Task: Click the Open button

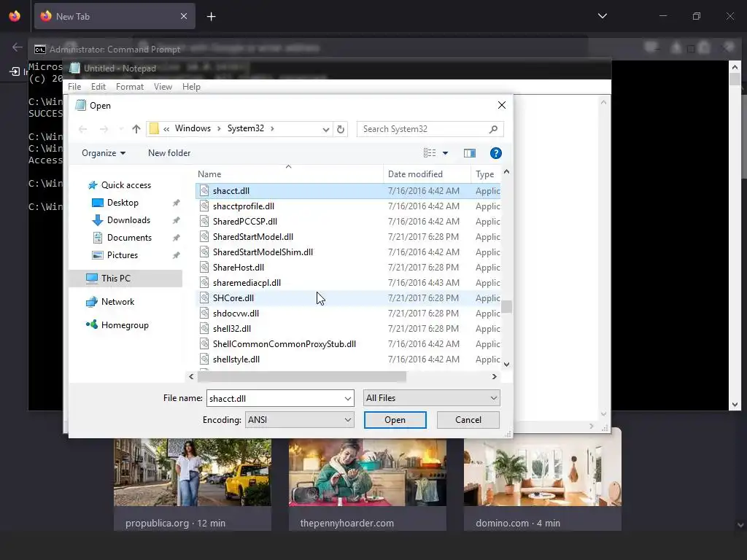Action: tap(395, 420)
